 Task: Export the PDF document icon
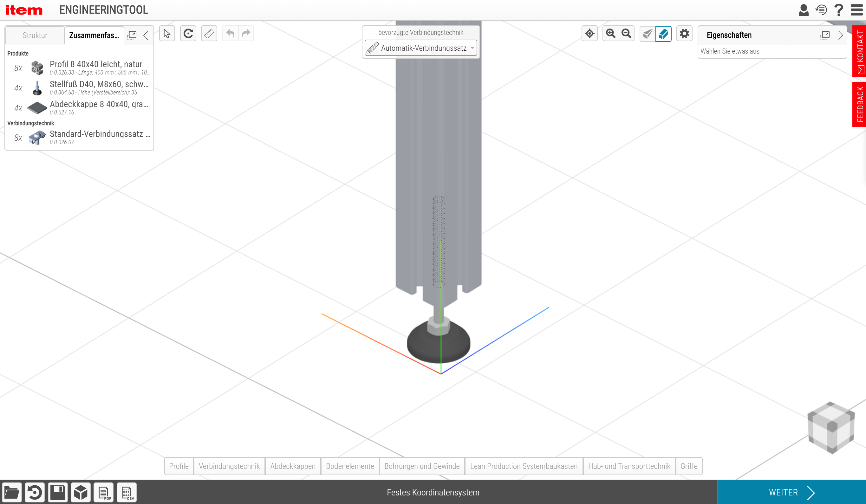tap(104, 493)
